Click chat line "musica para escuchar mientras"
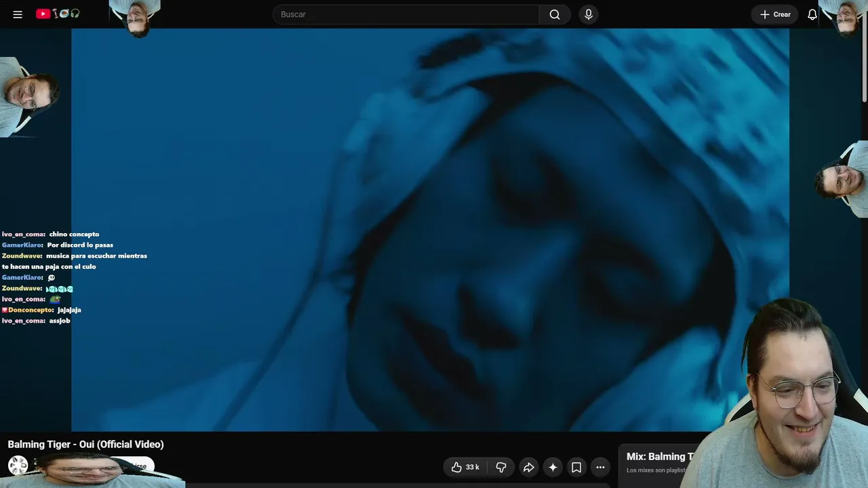 pyautogui.click(x=96, y=256)
